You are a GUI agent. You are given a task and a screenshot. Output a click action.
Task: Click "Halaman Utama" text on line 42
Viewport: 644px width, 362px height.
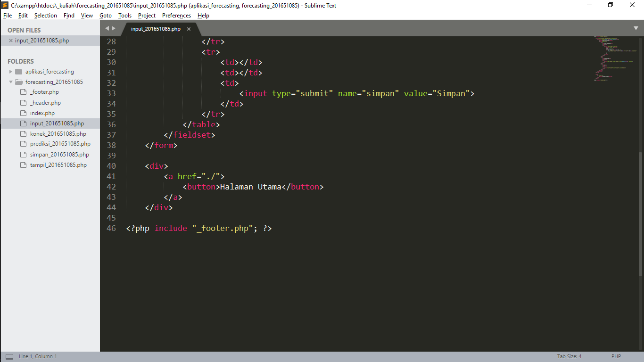(251, 187)
